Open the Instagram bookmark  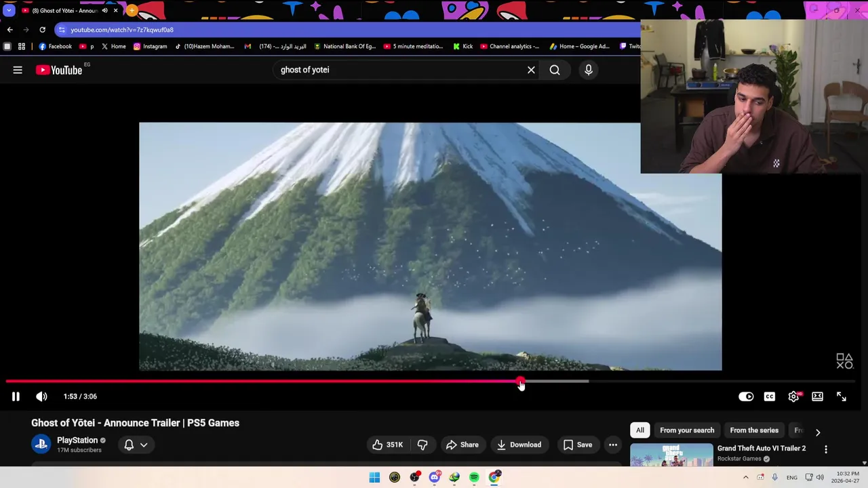tap(150, 46)
